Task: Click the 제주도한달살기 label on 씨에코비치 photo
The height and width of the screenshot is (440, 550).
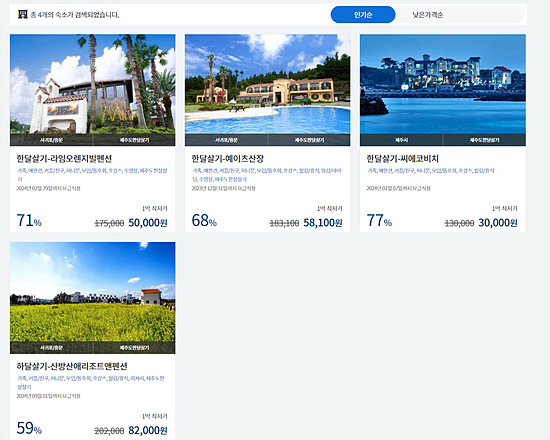Action: click(484, 140)
